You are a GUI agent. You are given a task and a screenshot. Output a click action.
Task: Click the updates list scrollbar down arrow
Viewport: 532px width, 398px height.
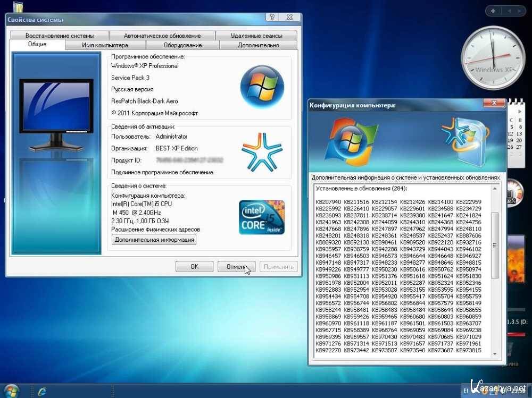495,353
